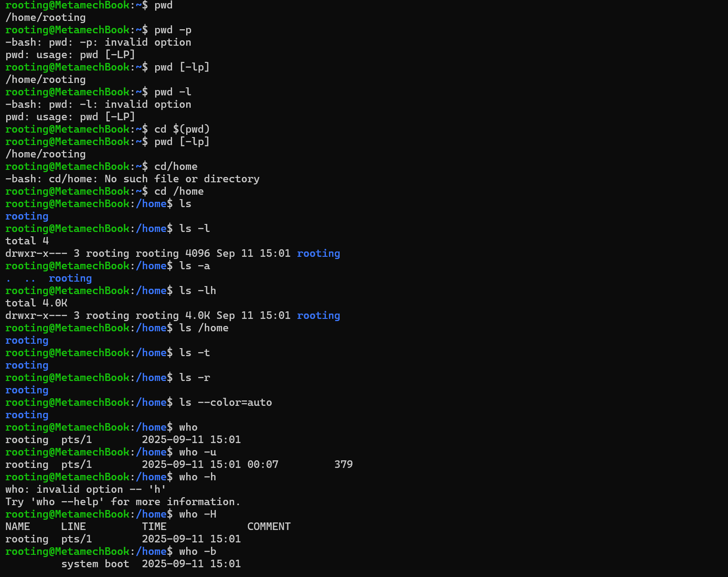
Task: Click the lowercase 'who -h' command
Action: tap(198, 477)
